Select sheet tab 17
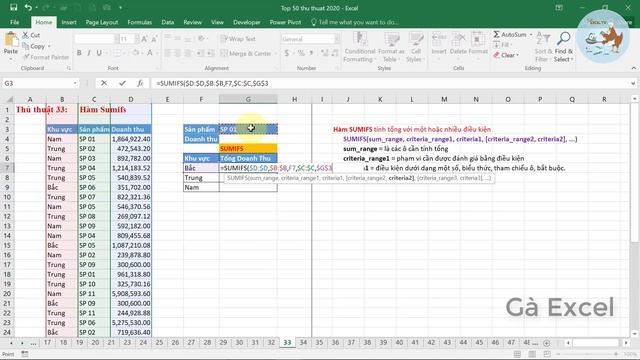Image resolution: width=640 pixels, height=360 pixels. [x=47, y=343]
